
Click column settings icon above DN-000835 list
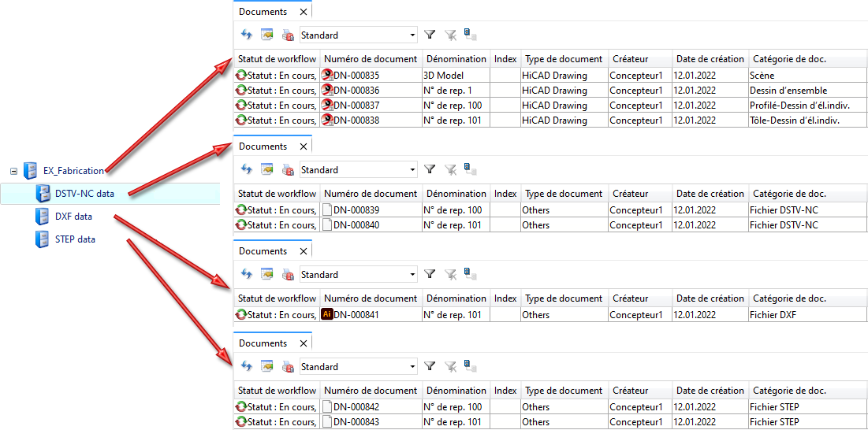click(470, 35)
